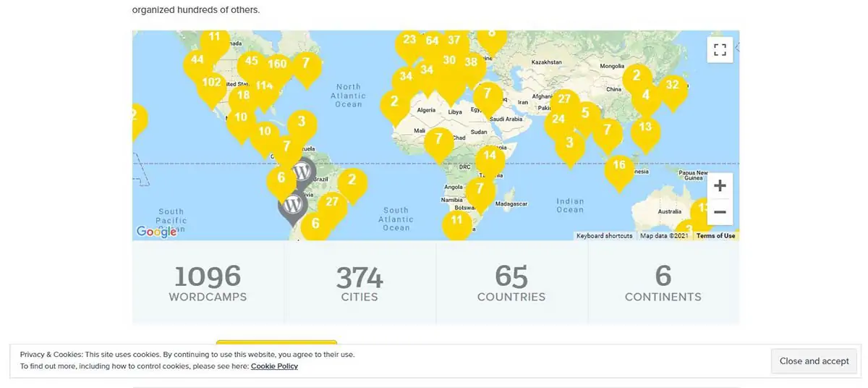This screenshot has width=868, height=388.
Task: Click the Close and accept button
Action: click(814, 361)
